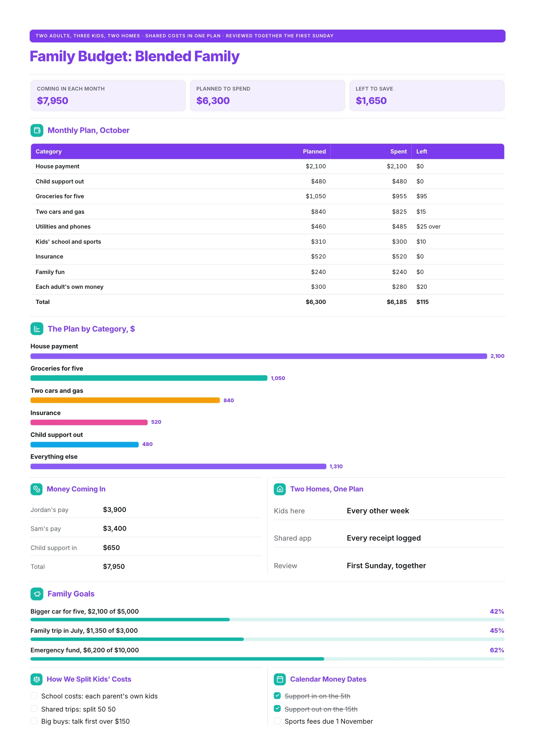This screenshot has width=535, height=756.
Task: Tick the Big buys: talk first over $150 box
Action: (x=34, y=721)
